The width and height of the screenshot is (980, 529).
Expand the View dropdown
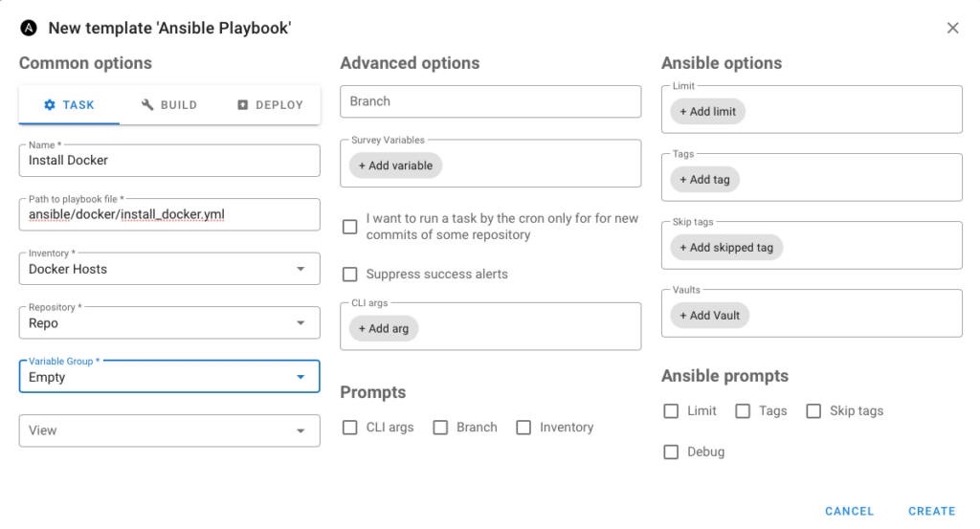168,430
